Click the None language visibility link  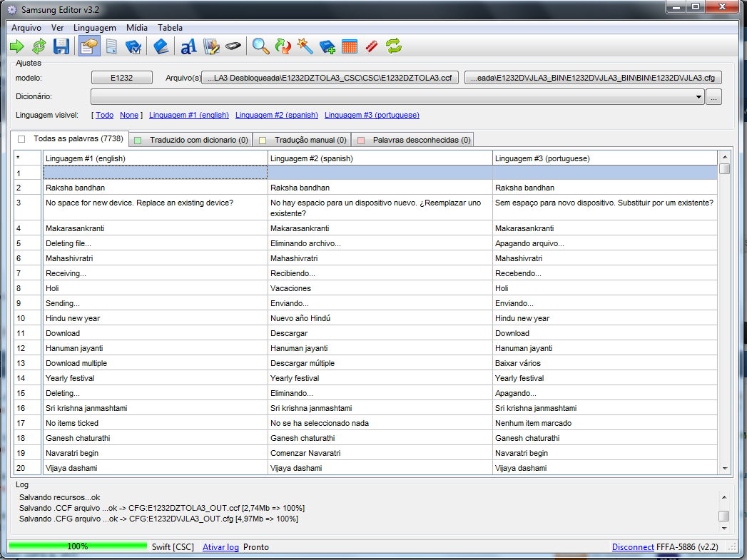pyautogui.click(x=129, y=115)
